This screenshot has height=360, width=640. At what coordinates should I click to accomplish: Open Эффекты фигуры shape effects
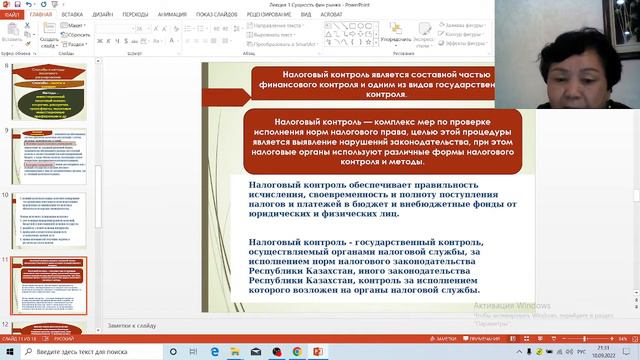(x=463, y=43)
